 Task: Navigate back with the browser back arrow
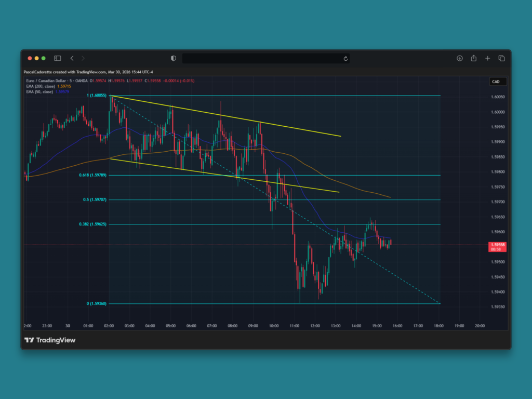pos(72,58)
